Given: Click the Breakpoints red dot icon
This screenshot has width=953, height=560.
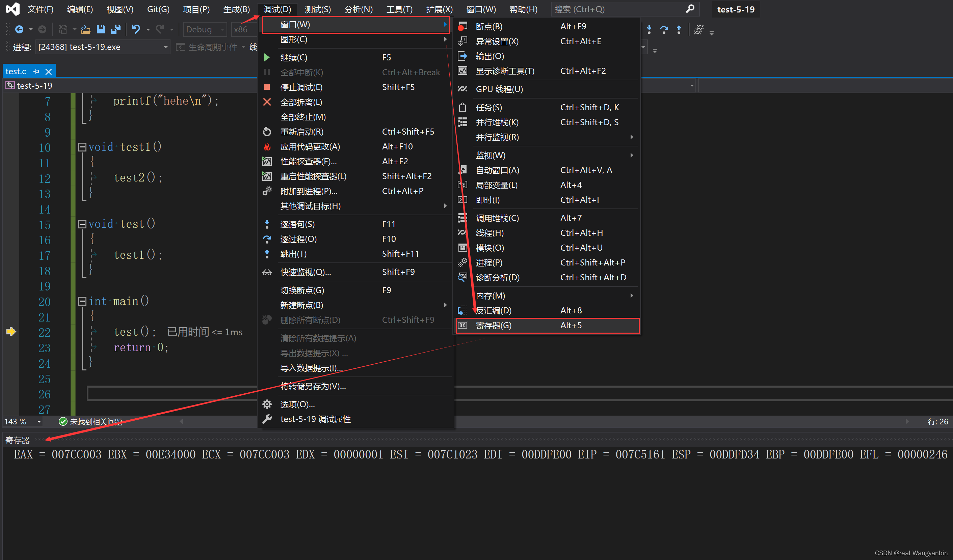Looking at the screenshot, I should [462, 26].
